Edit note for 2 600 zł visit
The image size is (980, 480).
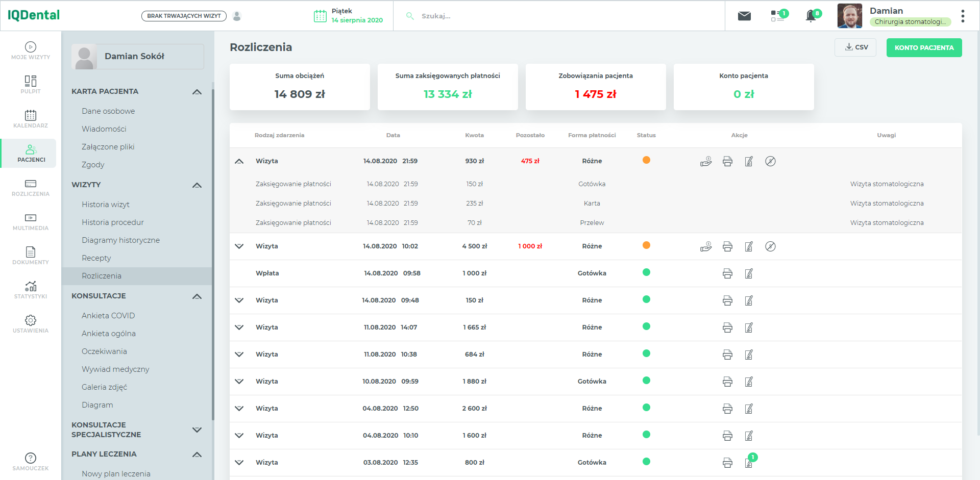(x=749, y=409)
